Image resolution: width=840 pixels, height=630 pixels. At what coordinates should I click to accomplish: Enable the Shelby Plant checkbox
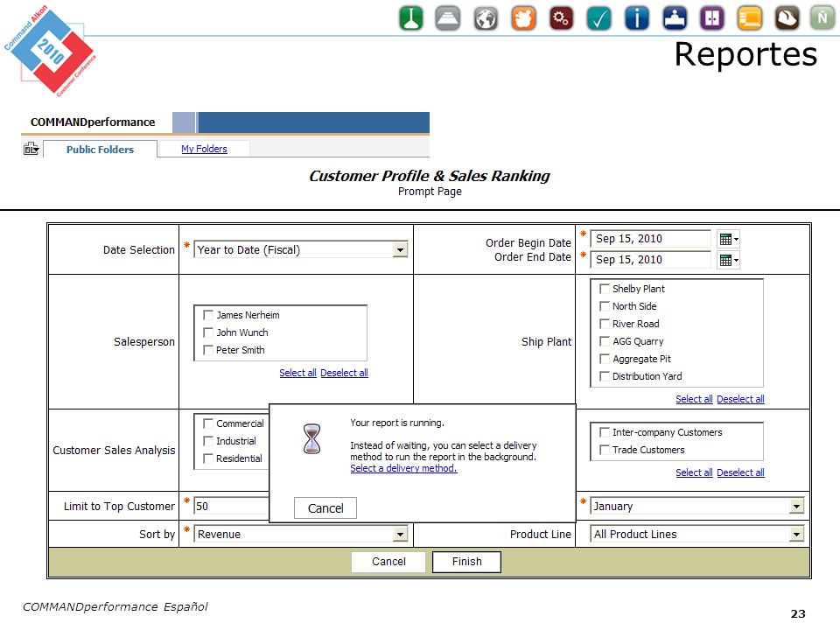coord(605,289)
